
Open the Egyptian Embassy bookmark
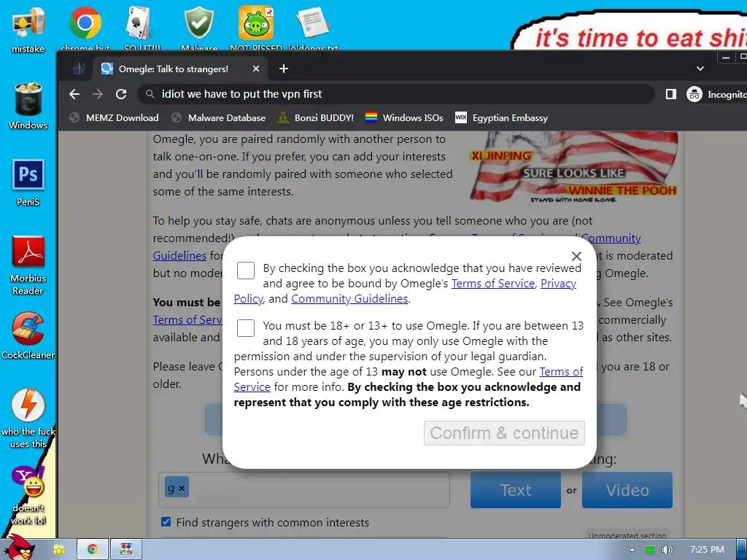point(502,117)
